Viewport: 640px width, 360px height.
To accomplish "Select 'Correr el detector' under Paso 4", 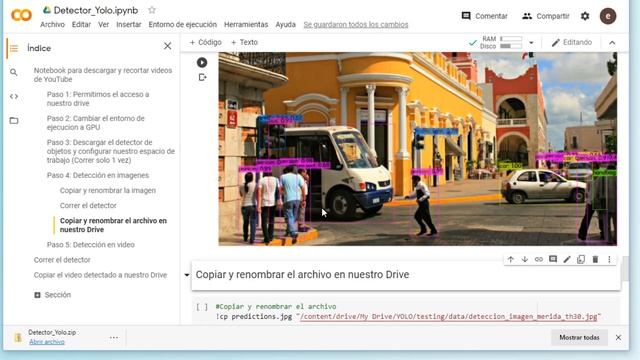I will click(x=88, y=206).
